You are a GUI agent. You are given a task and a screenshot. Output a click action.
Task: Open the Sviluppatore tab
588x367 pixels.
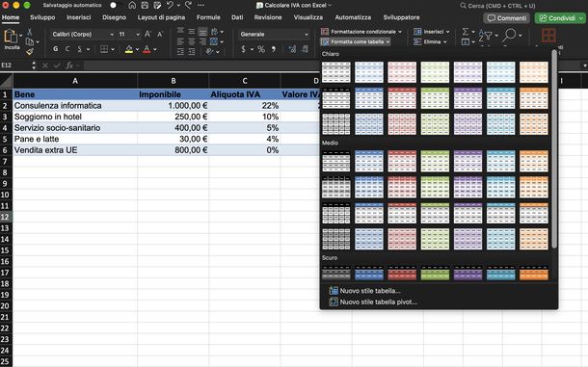click(401, 17)
